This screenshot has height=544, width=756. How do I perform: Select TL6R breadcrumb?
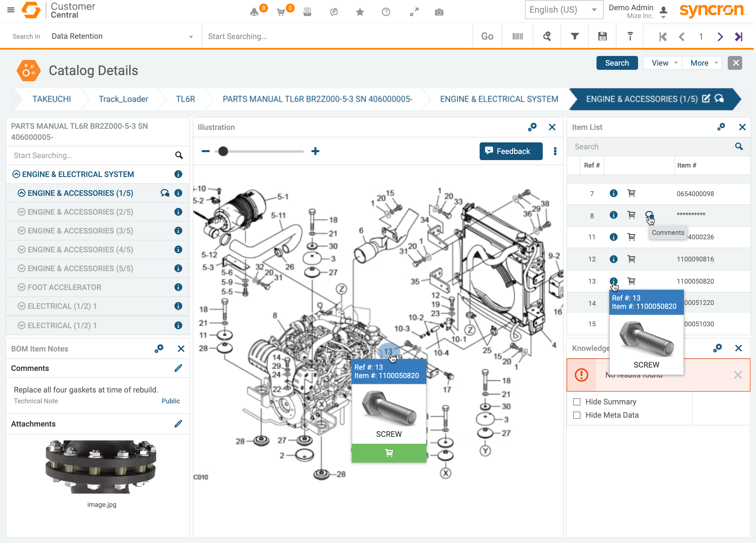(185, 99)
